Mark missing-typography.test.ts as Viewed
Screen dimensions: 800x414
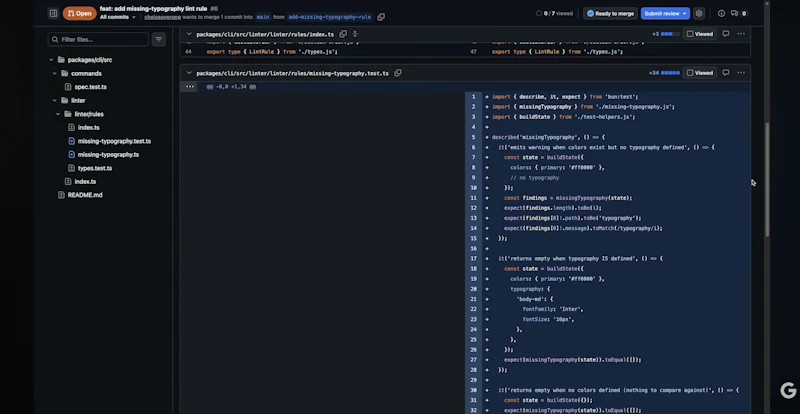coord(699,72)
